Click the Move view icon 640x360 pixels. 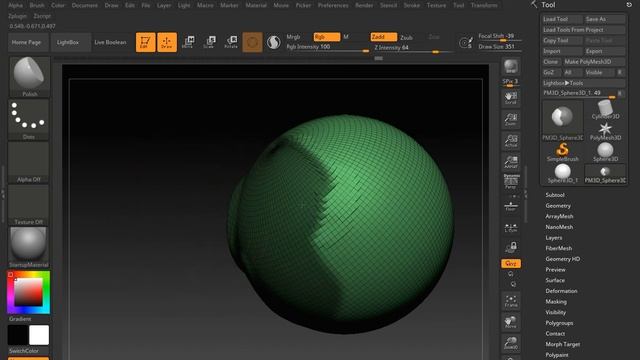[511, 322]
